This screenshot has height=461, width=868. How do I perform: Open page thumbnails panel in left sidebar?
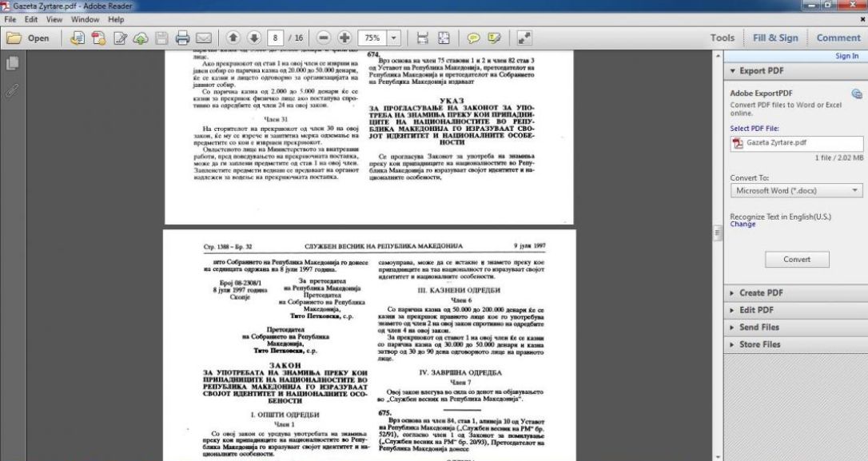tap(13, 63)
